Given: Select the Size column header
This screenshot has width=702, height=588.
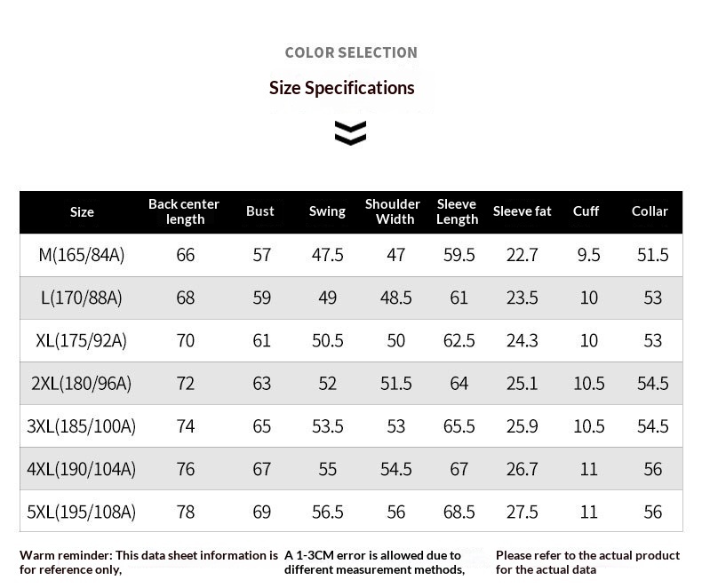Looking at the screenshot, I should coord(82,211).
